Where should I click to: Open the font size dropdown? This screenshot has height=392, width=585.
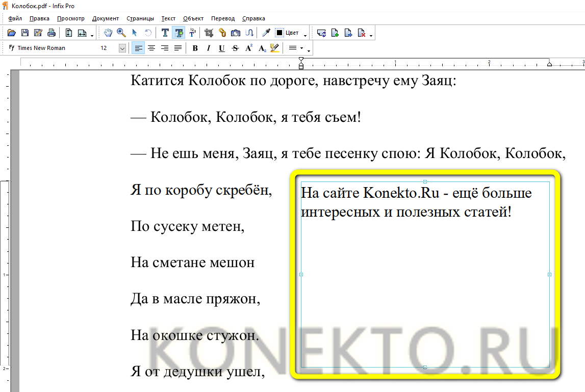coord(122,48)
